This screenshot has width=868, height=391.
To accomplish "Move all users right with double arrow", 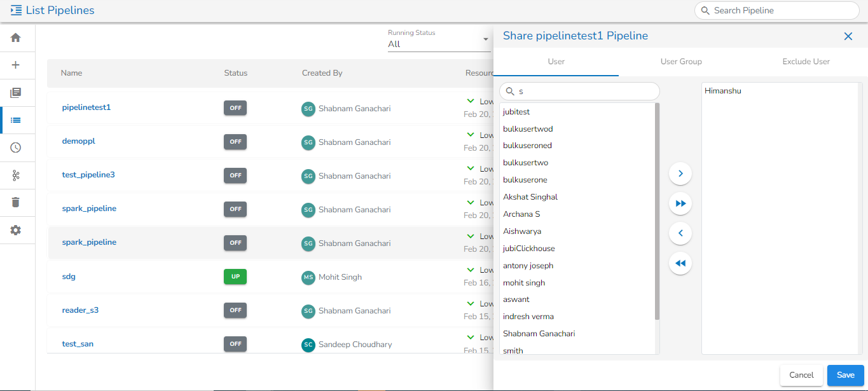I will coord(680,203).
